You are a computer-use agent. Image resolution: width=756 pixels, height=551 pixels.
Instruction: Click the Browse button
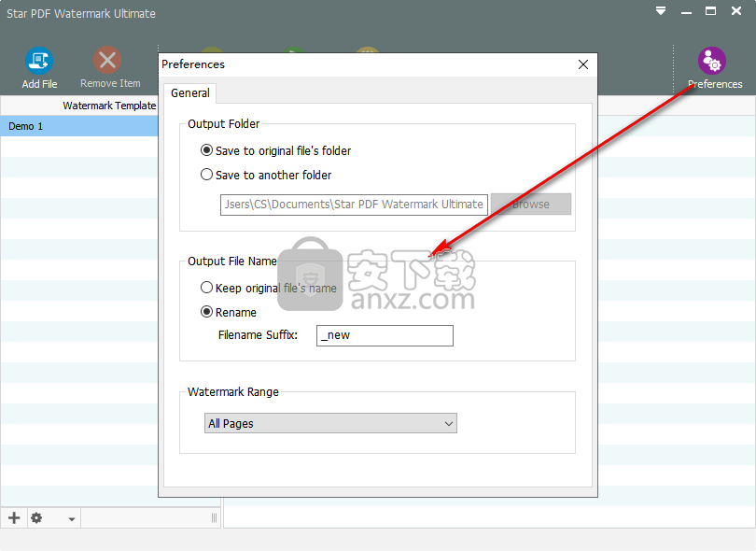531,205
